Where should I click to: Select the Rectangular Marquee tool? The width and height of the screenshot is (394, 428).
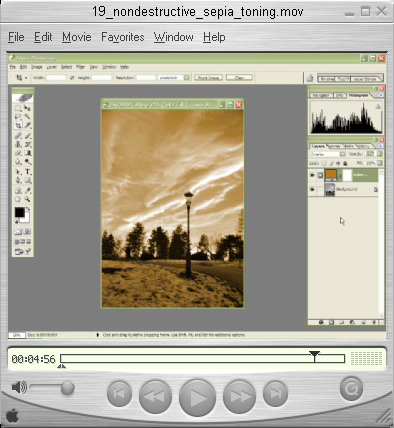tap(18, 108)
